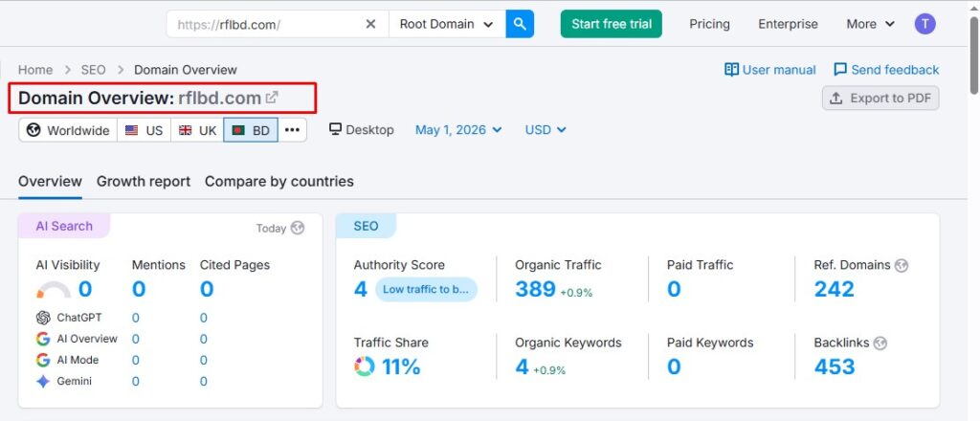Screen dimensions: 980x421
Task: Click the Gemini sparkle icon
Action: (x=43, y=382)
